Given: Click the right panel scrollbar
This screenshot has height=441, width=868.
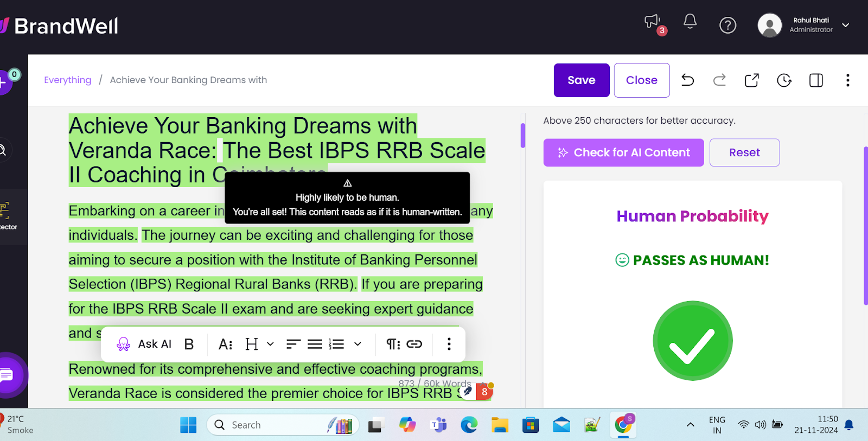Looking at the screenshot, I should [865, 226].
